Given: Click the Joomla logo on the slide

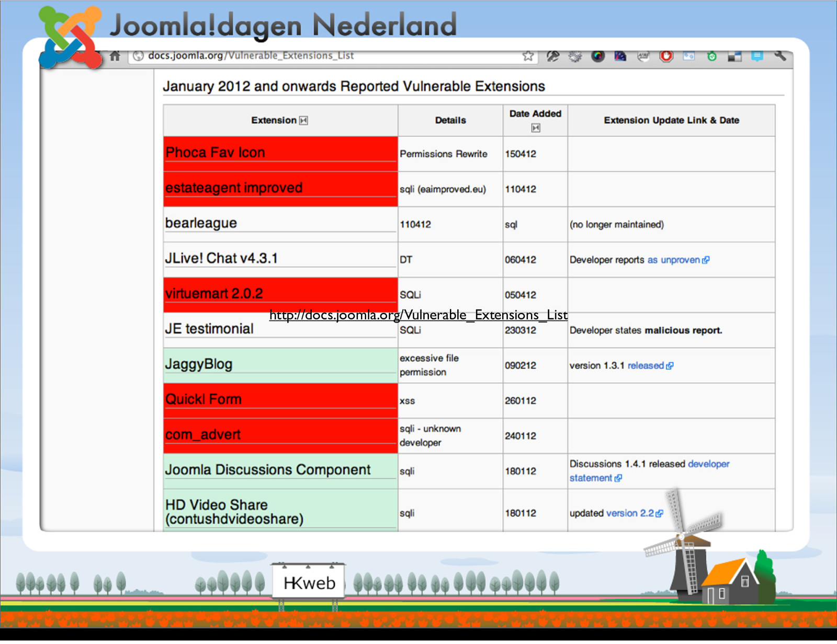Looking at the screenshot, I should click(71, 38).
